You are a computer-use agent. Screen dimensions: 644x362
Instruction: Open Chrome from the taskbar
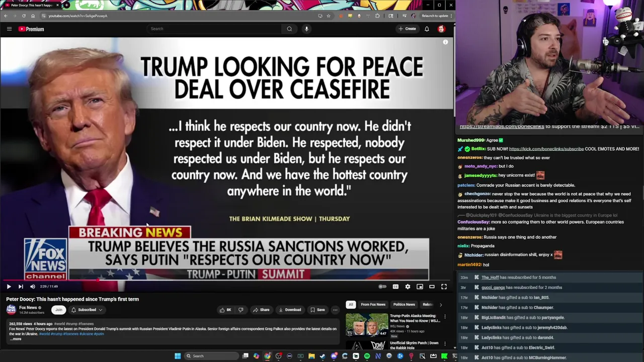tap(267, 356)
